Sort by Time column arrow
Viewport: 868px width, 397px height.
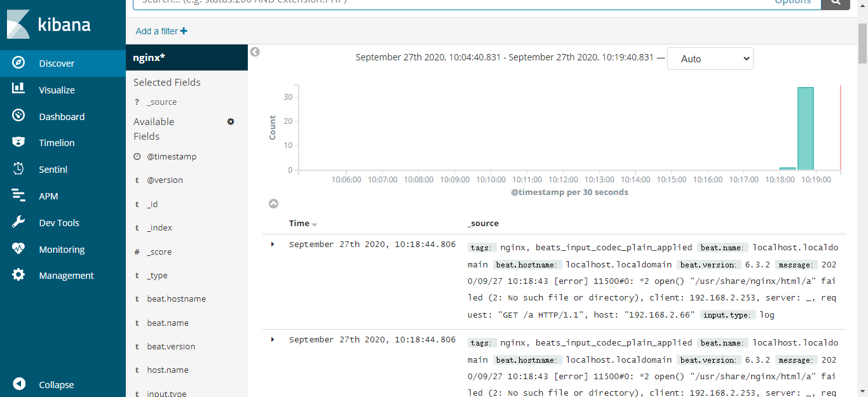coord(314,224)
